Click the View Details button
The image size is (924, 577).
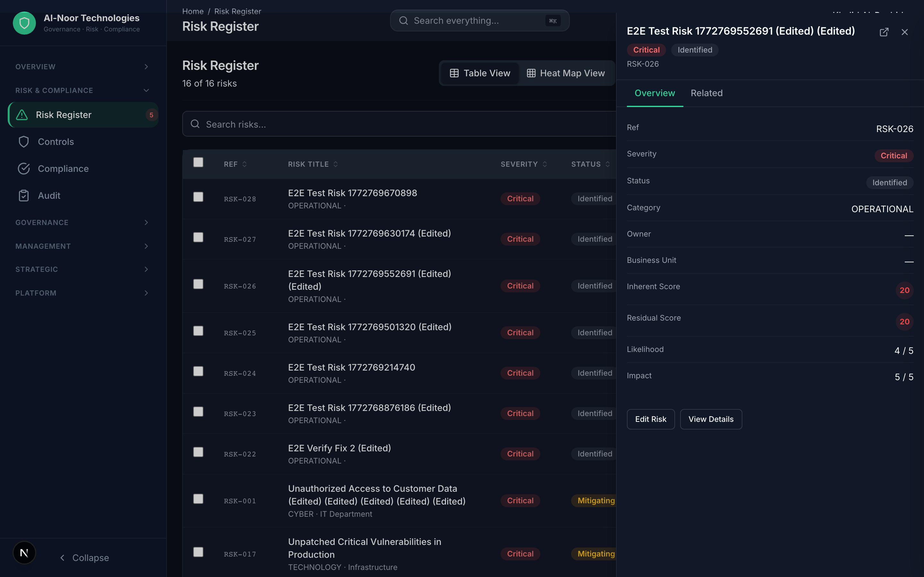coord(711,419)
